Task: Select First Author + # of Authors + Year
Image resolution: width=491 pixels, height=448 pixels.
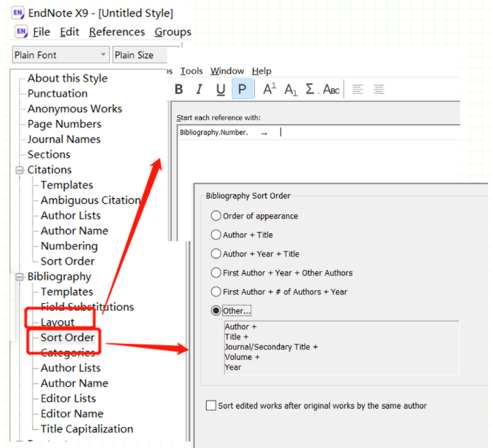Action: [216, 292]
